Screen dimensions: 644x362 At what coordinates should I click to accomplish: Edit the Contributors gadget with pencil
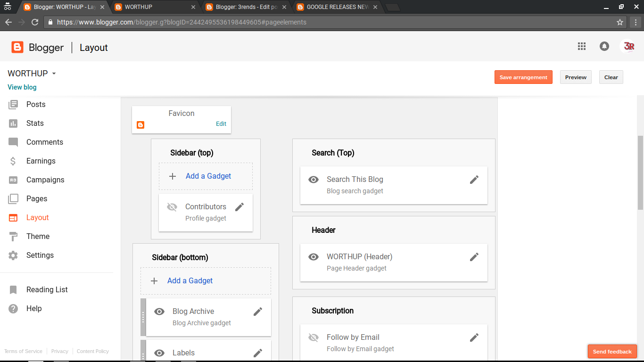click(x=239, y=206)
